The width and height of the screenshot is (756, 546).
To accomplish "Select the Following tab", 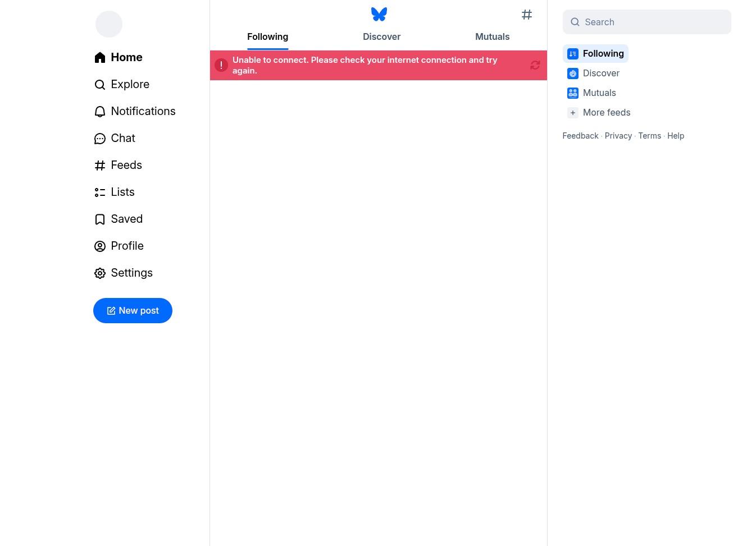I will [267, 37].
